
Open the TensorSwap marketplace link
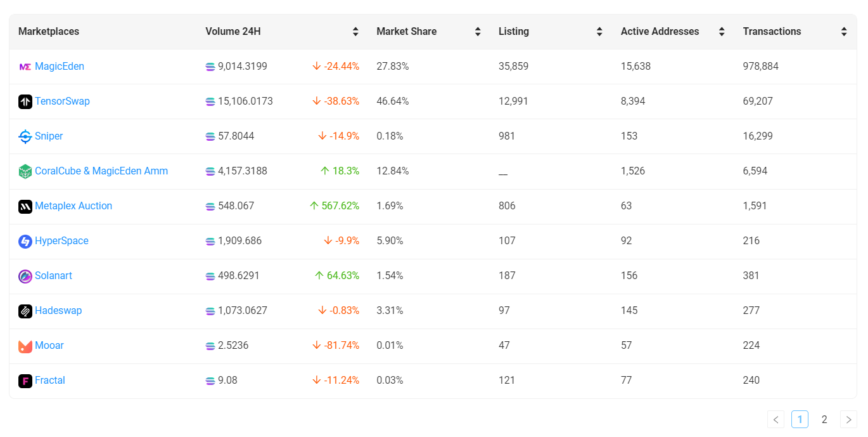62,101
